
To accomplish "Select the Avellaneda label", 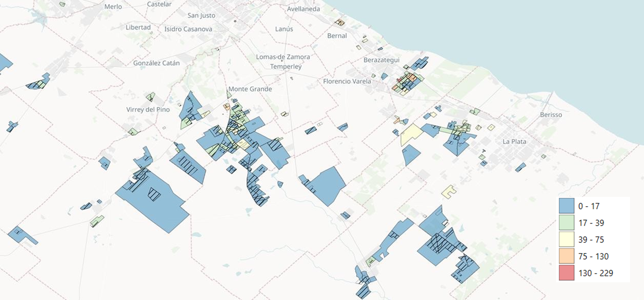I will tap(303, 9).
